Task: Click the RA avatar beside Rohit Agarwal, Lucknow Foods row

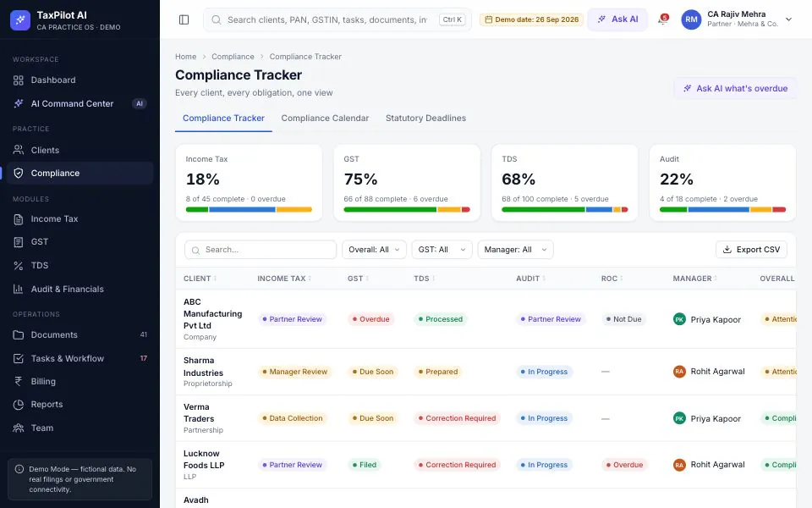Action: [679, 465]
